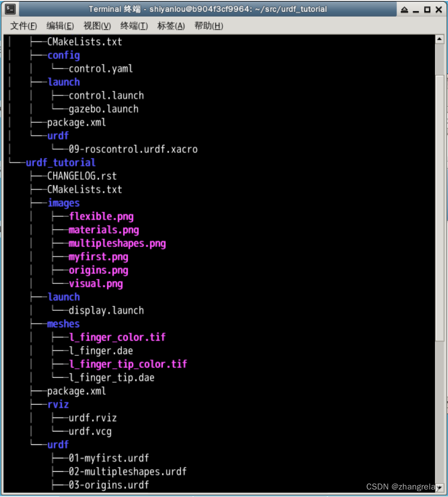Click l_finger_tip.dae file name
448x497 pixels.
coord(112,378)
